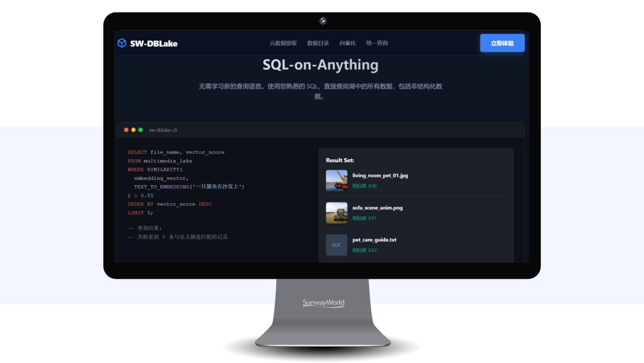Select the sofa_scene_anim.png file name
Screen dimensions: 644x363
pos(377,208)
